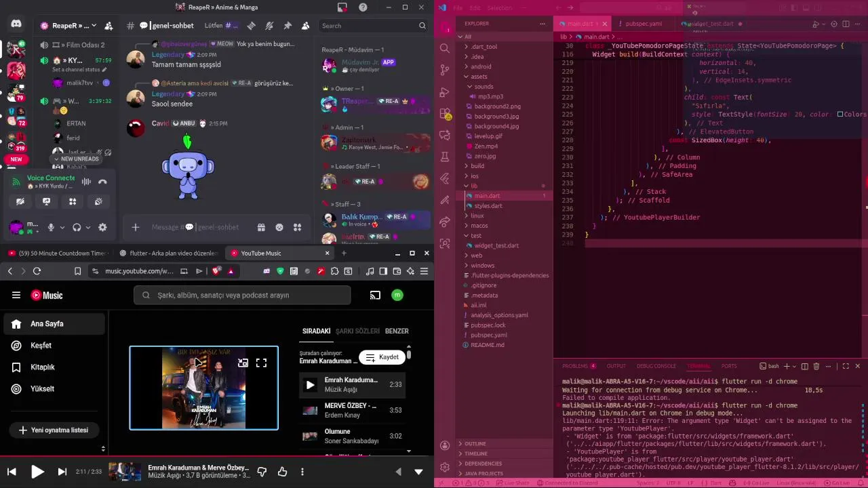This screenshot has width=868, height=488.
Task: Toggle Discord microphone mute
Action: tap(50, 228)
